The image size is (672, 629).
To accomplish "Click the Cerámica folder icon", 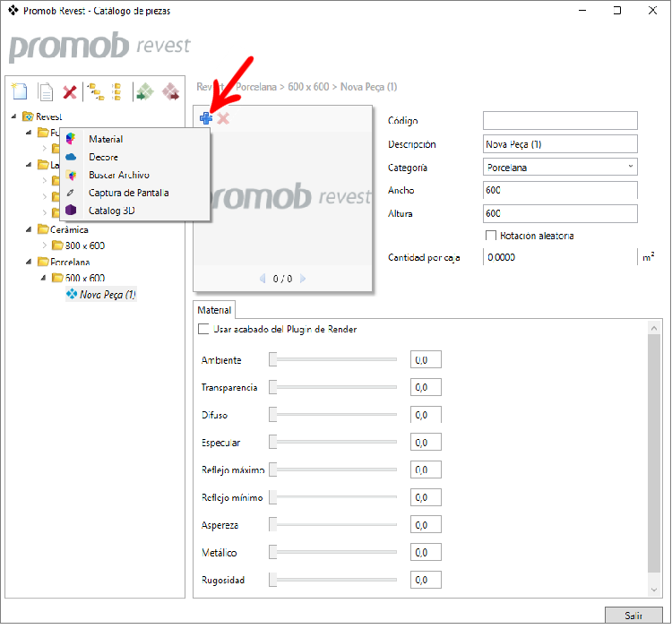I will point(43,229).
